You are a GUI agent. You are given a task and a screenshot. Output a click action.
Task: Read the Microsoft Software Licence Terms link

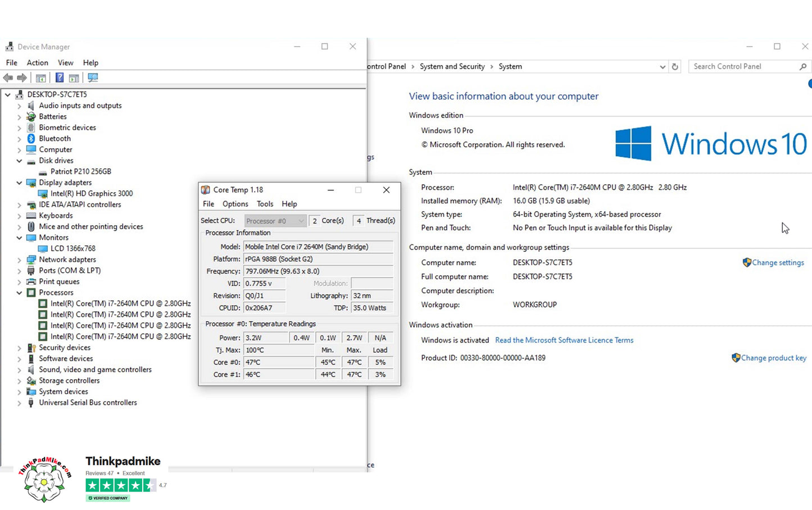coord(564,340)
